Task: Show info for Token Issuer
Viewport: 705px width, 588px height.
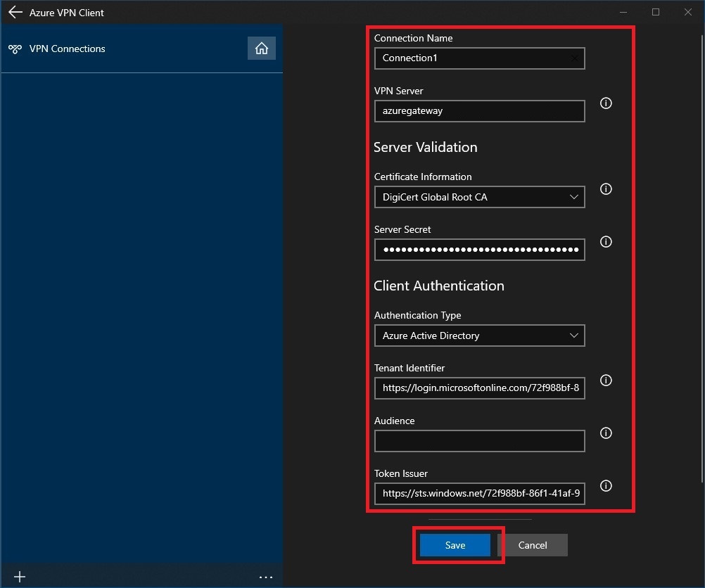Action: (606, 486)
